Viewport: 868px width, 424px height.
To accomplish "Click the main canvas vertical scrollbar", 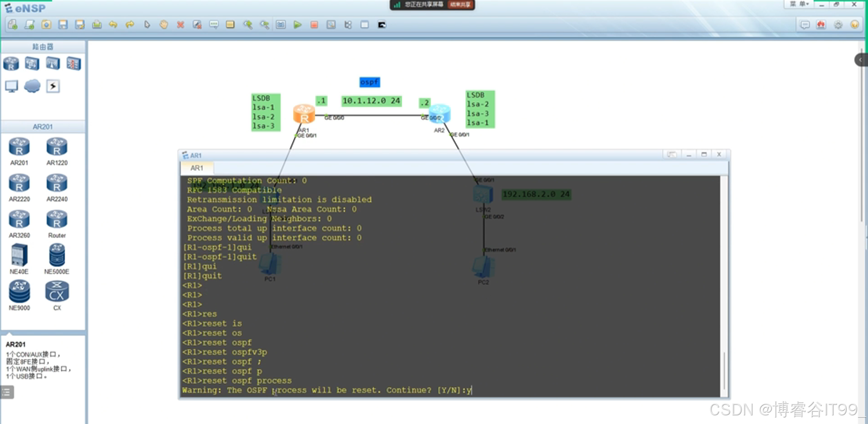I will point(862,134).
